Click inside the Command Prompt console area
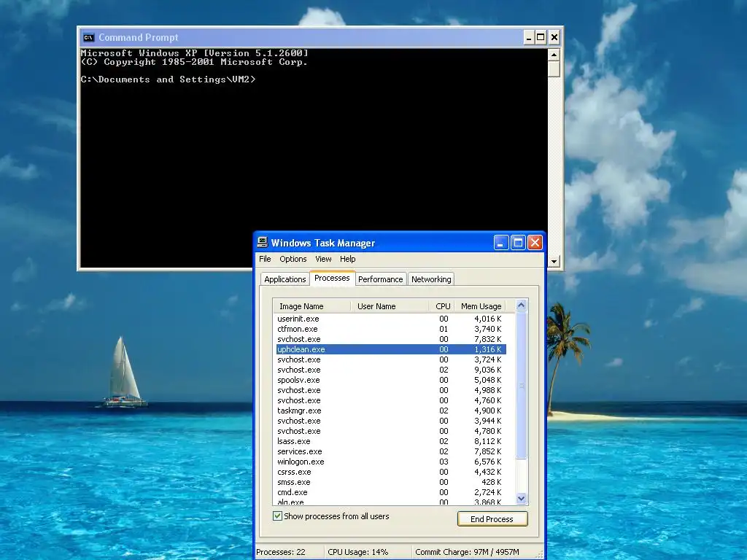The width and height of the screenshot is (747, 560). tap(314, 157)
